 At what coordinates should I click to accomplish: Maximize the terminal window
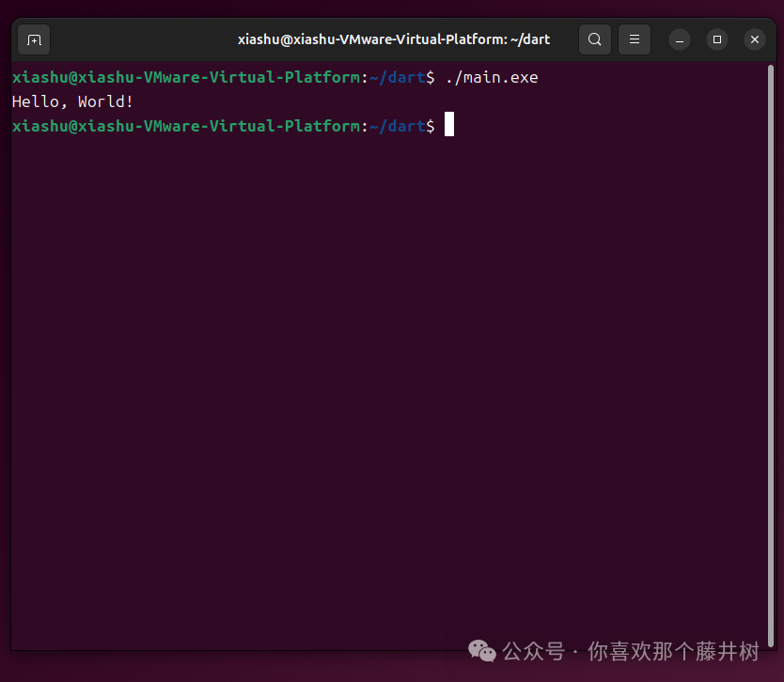717,39
